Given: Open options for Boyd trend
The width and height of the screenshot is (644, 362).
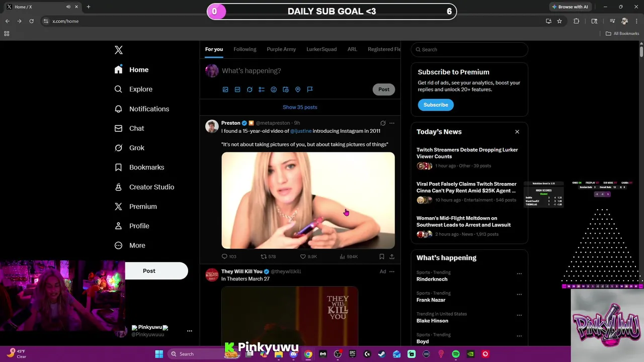Looking at the screenshot, I should coord(519,336).
